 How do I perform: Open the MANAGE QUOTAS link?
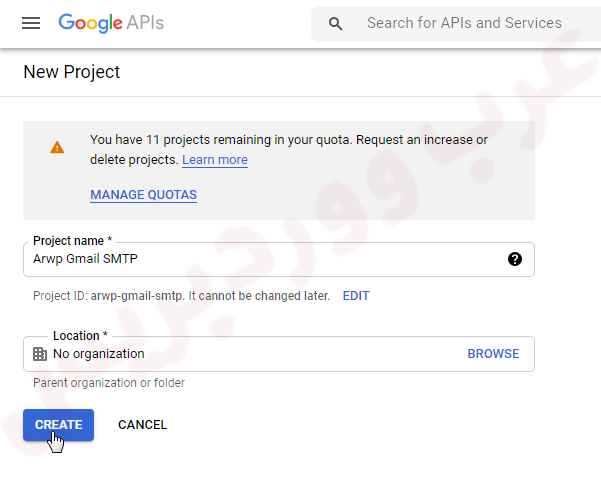[143, 194]
